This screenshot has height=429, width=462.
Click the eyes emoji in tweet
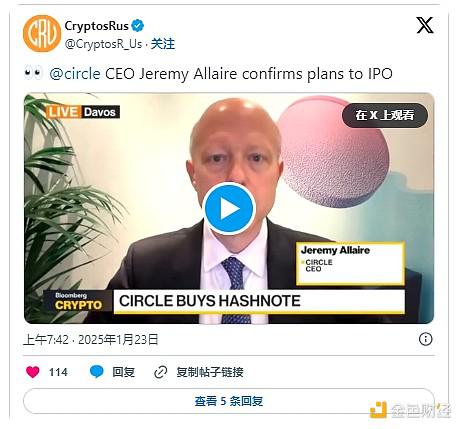[33, 73]
